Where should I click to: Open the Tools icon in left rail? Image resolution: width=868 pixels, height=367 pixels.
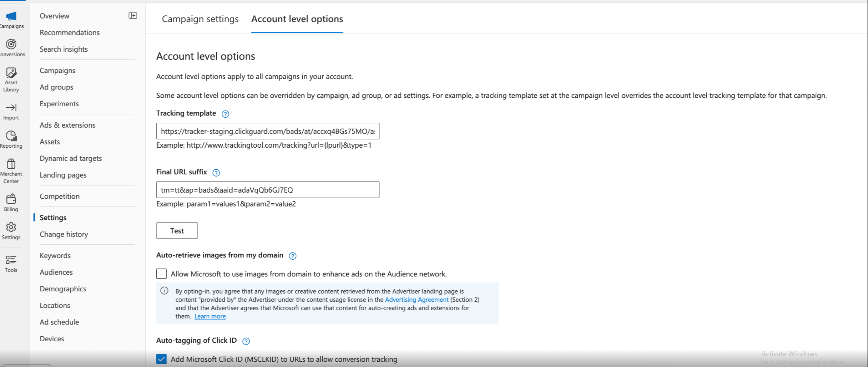(11, 260)
